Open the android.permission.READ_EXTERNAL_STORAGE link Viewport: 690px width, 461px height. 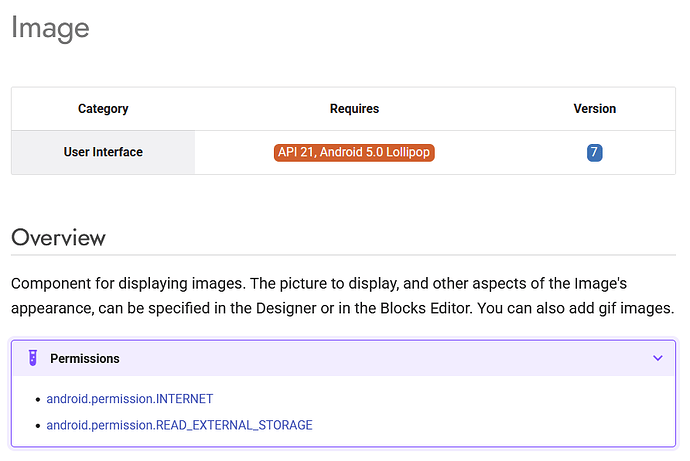[x=180, y=425]
